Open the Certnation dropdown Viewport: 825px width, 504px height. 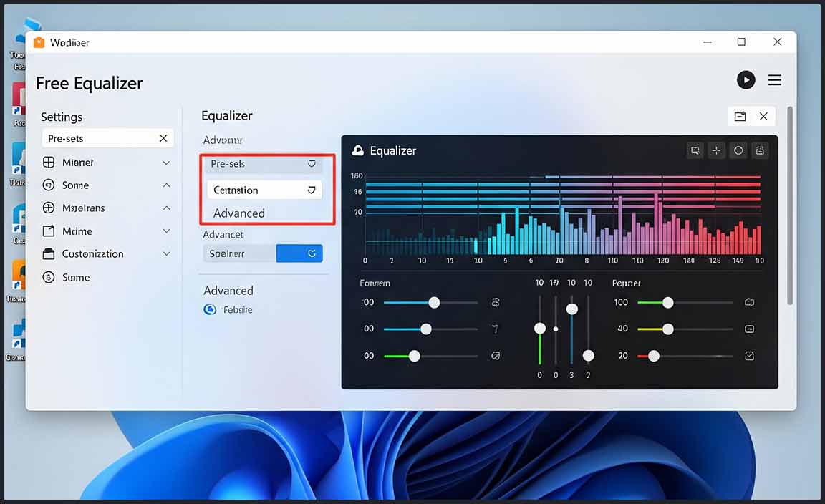[x=264, y=190]
